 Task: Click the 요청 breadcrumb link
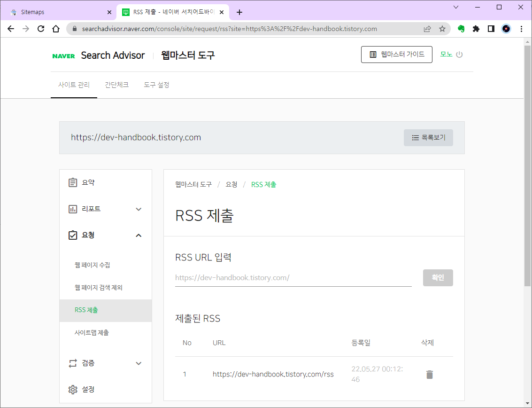tap(231, 184)
